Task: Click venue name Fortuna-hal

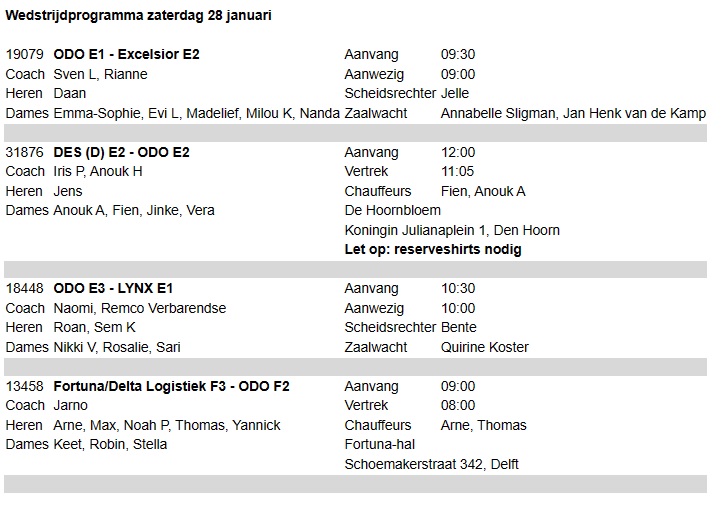Action: point(380,444)
